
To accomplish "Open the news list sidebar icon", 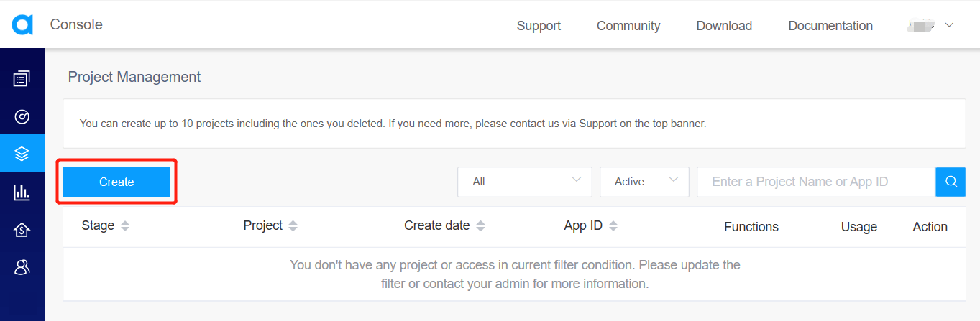I will pos(22,78).
